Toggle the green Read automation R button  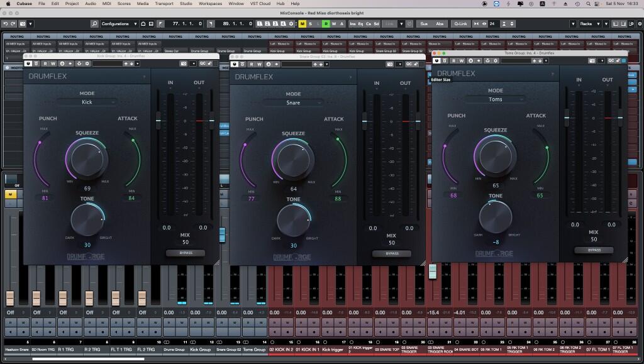(326, 24)
